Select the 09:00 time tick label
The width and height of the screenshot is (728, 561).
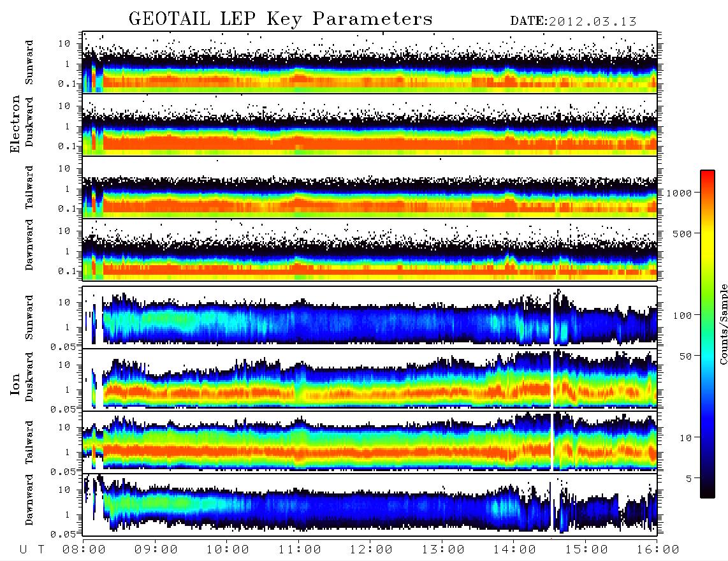pyautogui.click(x=156, y=550)
